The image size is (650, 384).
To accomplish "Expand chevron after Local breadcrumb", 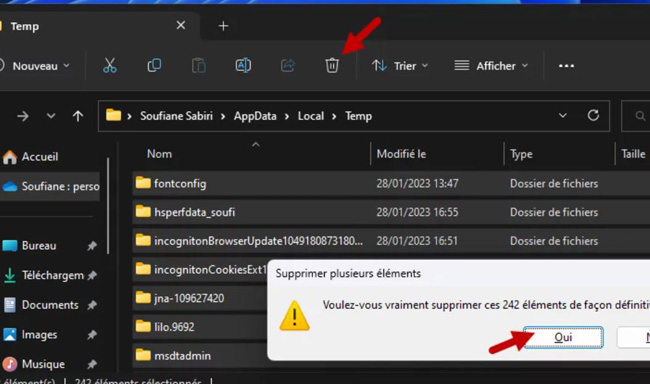I will pos(334,117).
